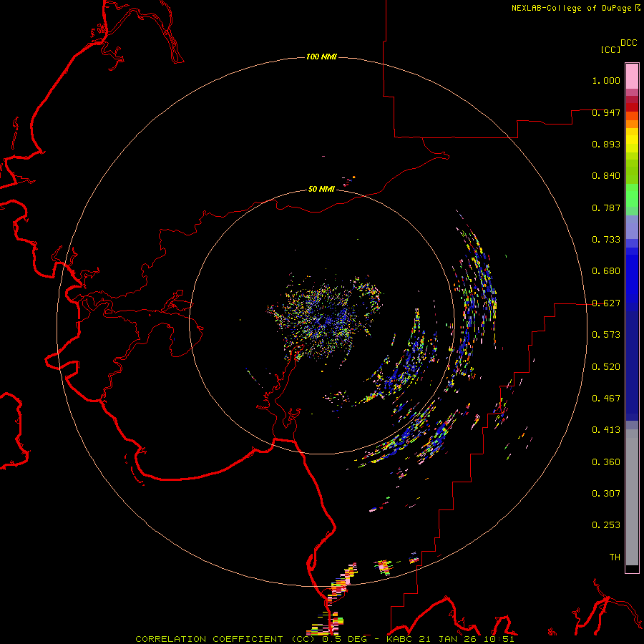The width and height of the screenshot is (644, 644).
Task: Click the [CC] unit label
Action: (610, 49)
